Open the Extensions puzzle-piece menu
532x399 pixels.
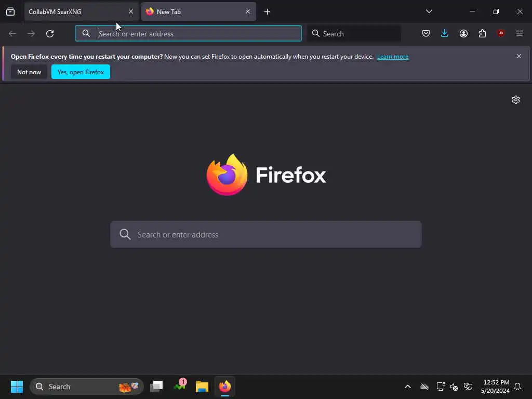(x=482, y=33)
